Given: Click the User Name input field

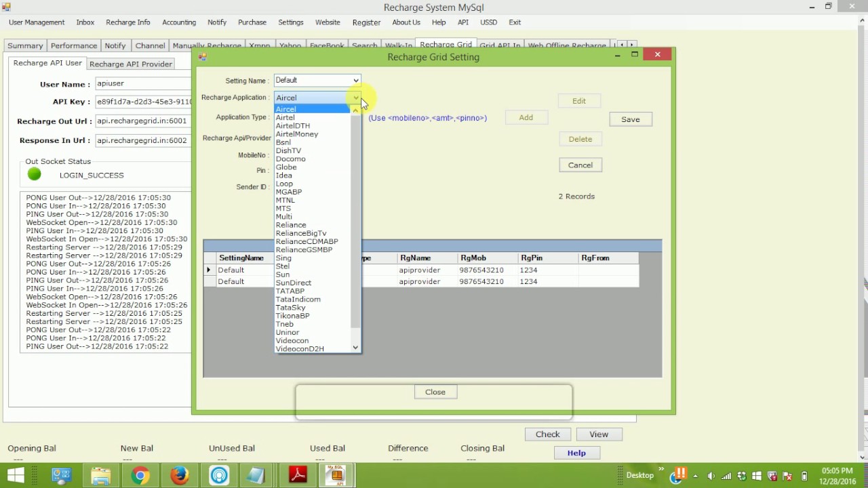Looking at the screenshot, I should 143,83.
